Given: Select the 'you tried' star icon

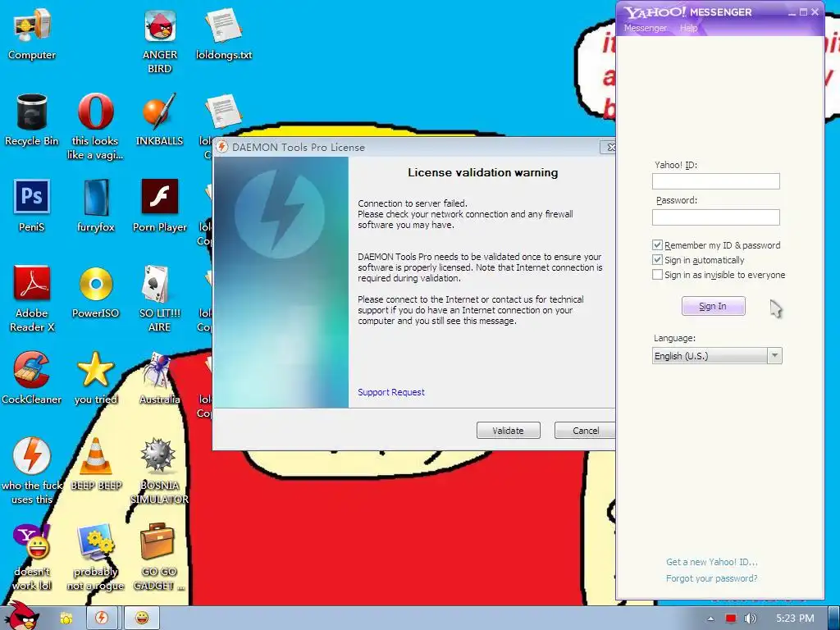Looking at the screenshot, I should [95, 378].
